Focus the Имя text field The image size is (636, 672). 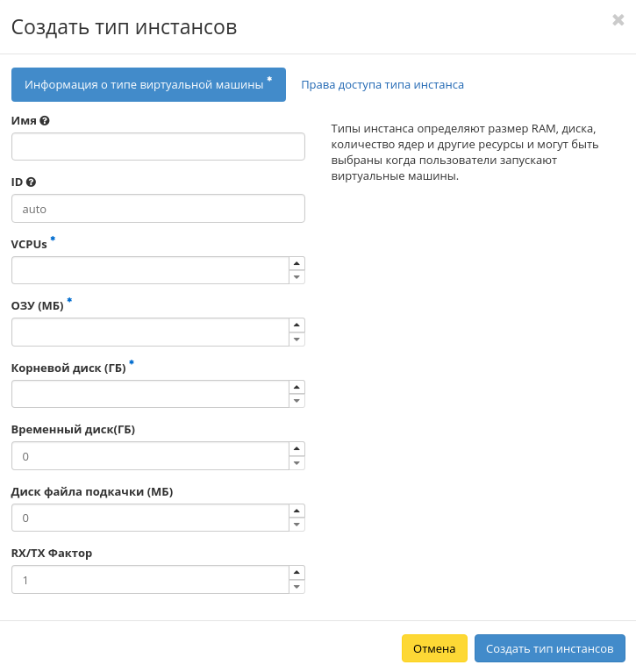158,147
